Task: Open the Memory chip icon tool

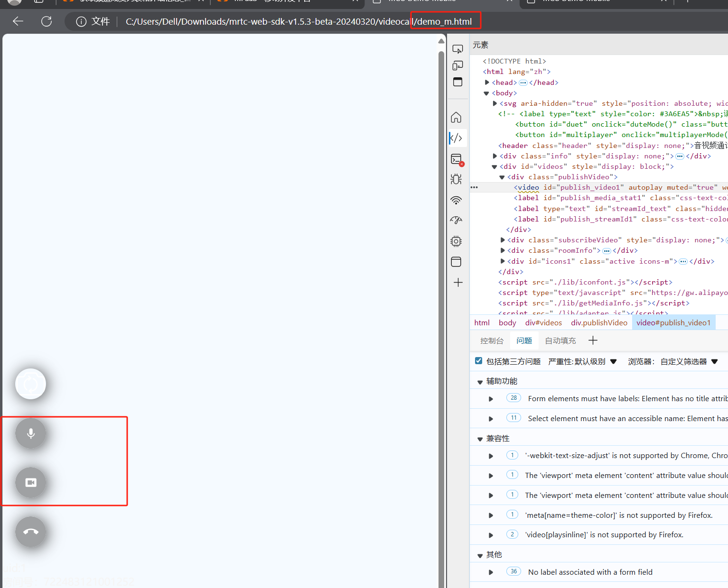Action: pos(456,241)
